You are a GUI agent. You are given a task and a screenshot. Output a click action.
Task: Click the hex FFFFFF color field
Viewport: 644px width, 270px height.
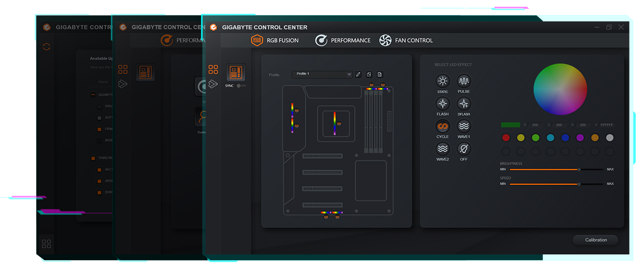point(607,125)
